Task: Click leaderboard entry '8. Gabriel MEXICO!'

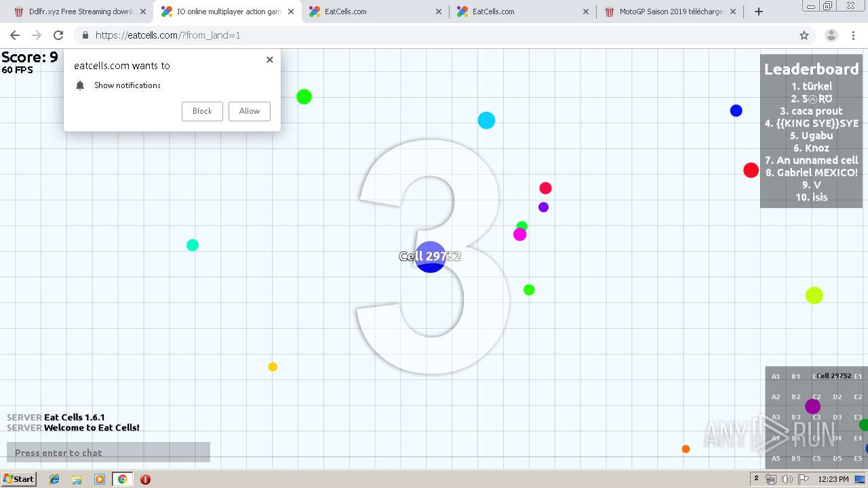Action: pos(811,173)
